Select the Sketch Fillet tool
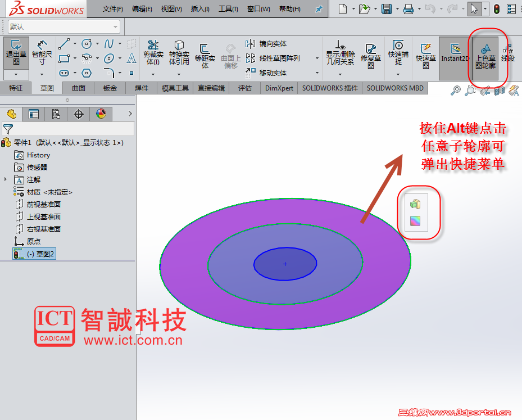This screenshot has width=522, height=420. (109, 73)
